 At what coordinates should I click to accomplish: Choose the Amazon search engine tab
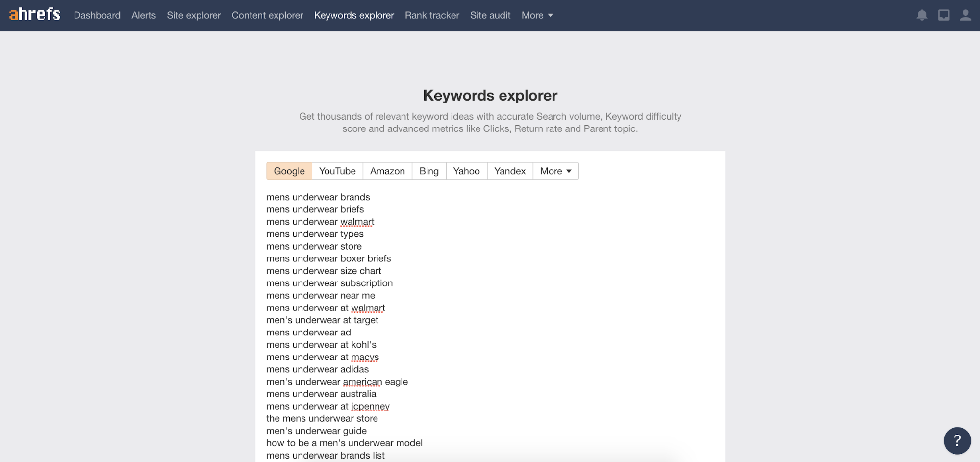[x=387, y=171]
